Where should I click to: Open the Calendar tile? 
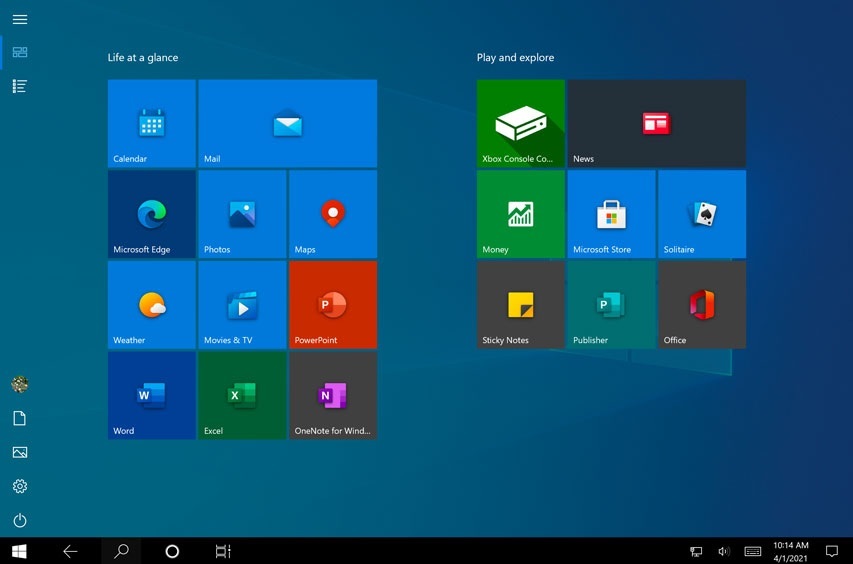[x=151, y=123]
